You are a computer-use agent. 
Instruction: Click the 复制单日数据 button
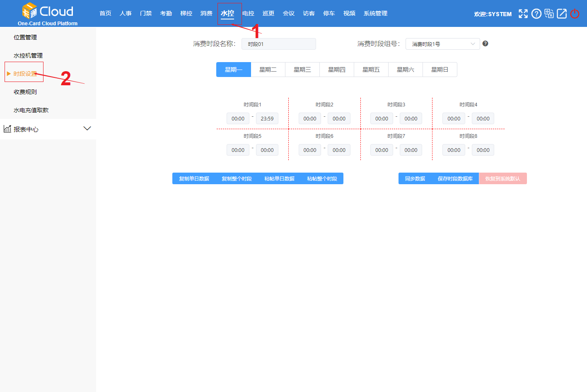coord(194,178)
